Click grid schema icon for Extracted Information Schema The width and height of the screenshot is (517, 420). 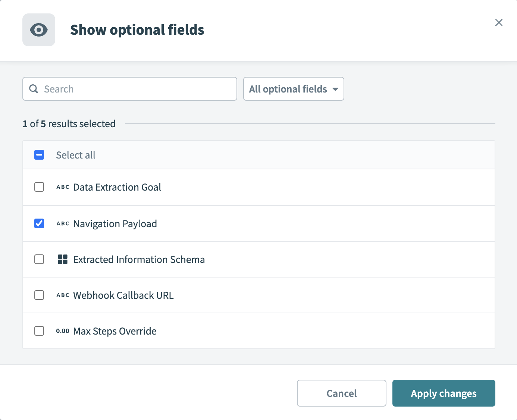[63, 259]
